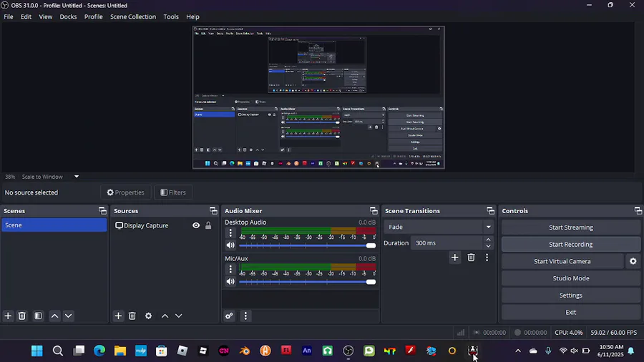This screenshot has width=644, height=362.
Task: Move scene down arrow
Action: click(x=69, y=315)
